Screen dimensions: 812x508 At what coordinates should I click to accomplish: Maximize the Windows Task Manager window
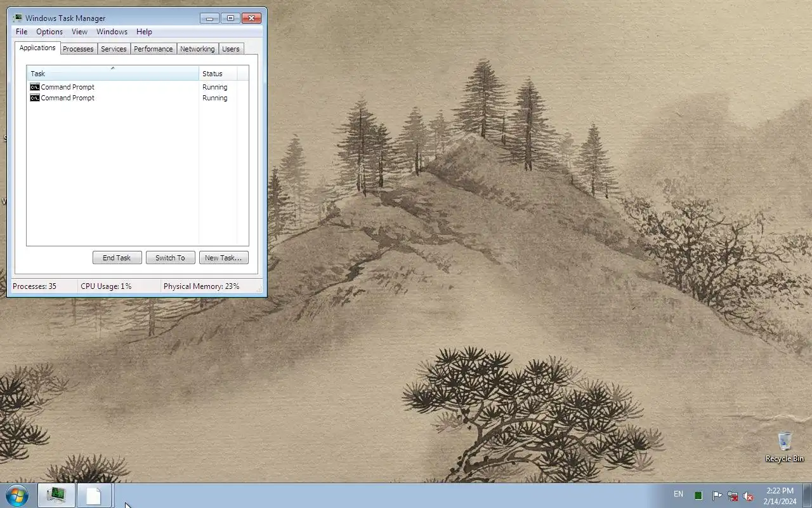[230, 18]
